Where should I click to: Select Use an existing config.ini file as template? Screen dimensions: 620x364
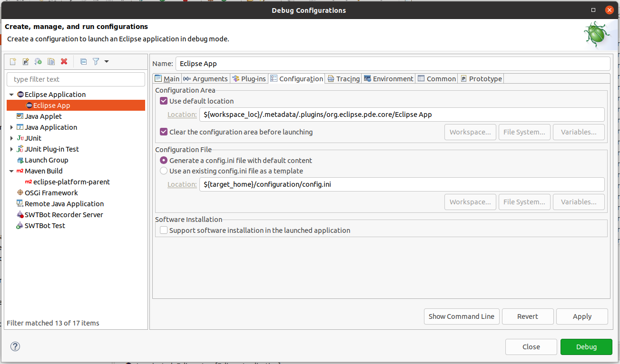click(x=164, y=171)
